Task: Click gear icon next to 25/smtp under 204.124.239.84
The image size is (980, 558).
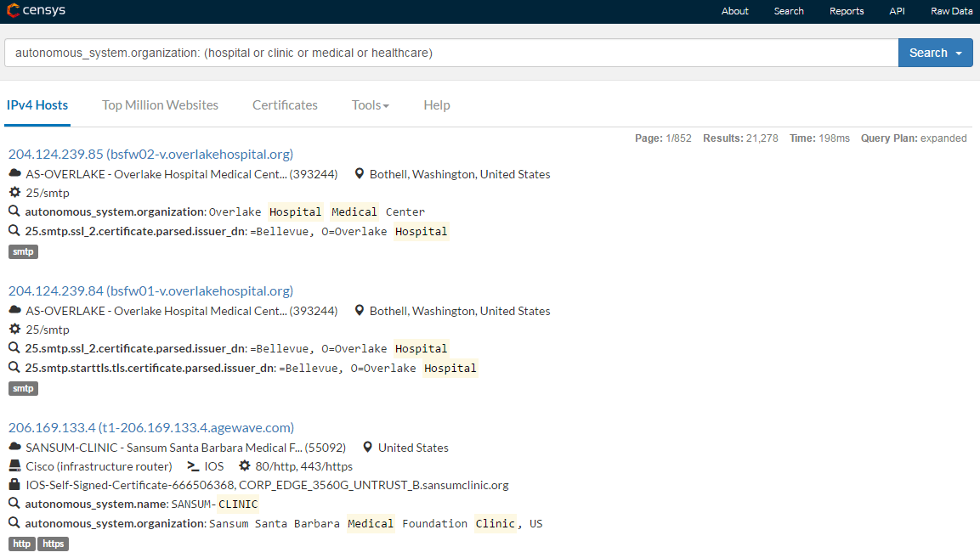Action: [x=15, y=329]
